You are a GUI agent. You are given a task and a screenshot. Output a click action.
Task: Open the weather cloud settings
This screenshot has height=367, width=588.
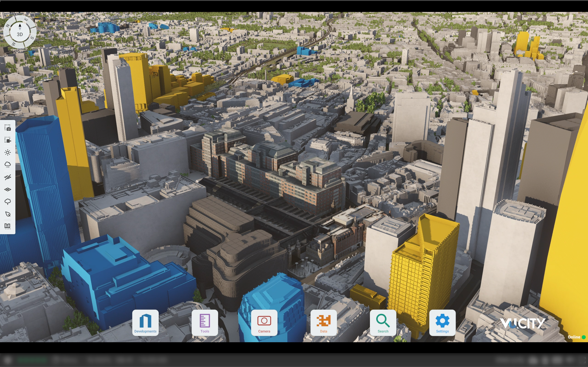coord(8,165)
